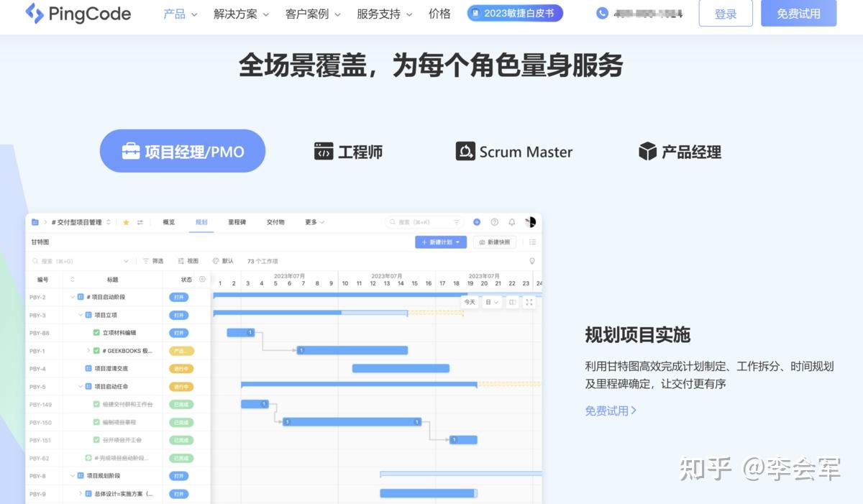Select the Scrum Master role tab
Image resolution: width=863 pixels, height=504 pixels.
pos(514,151)
